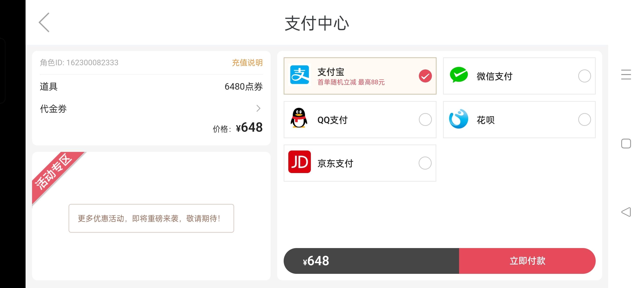The image size is (644, 288).
Task: Select the QQ支付 radio button
Action: coord(425,120)
